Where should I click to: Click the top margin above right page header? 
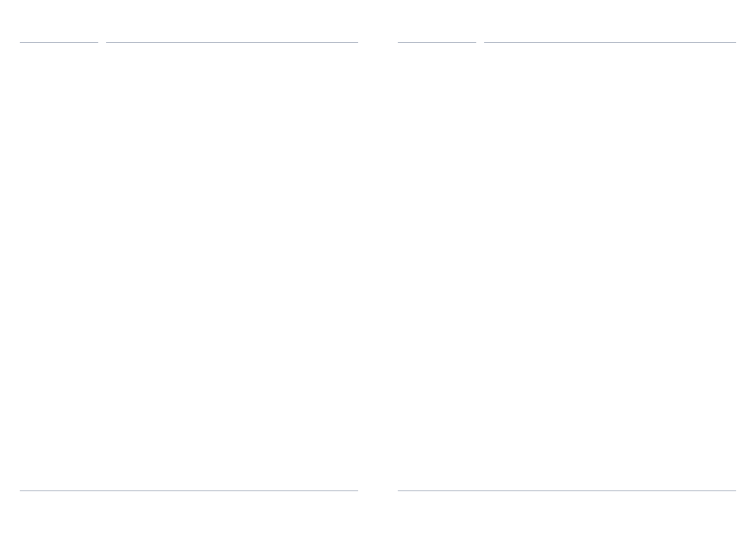(x=567, y=21)
